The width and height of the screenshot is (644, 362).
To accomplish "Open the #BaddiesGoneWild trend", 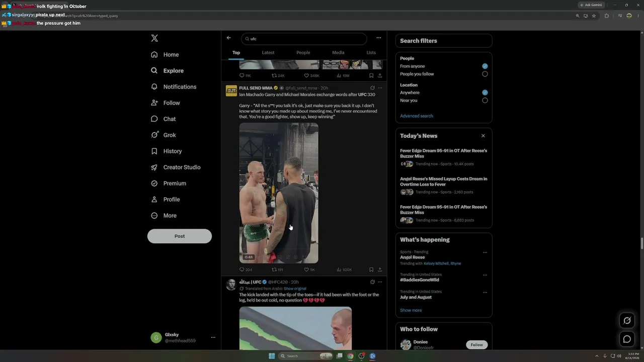I will (420, 280).
